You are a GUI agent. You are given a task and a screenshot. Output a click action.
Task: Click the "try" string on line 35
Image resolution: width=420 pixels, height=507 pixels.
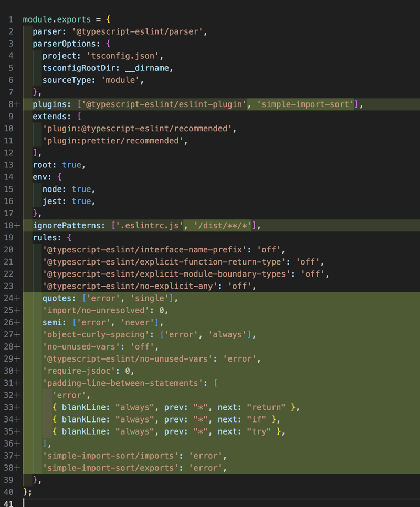[x=259, y=431]
